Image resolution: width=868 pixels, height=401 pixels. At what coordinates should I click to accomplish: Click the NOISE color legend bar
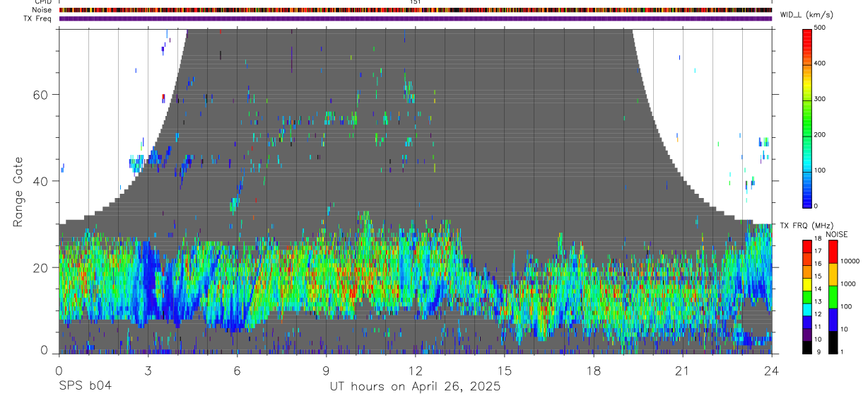[x=833, y=297]
